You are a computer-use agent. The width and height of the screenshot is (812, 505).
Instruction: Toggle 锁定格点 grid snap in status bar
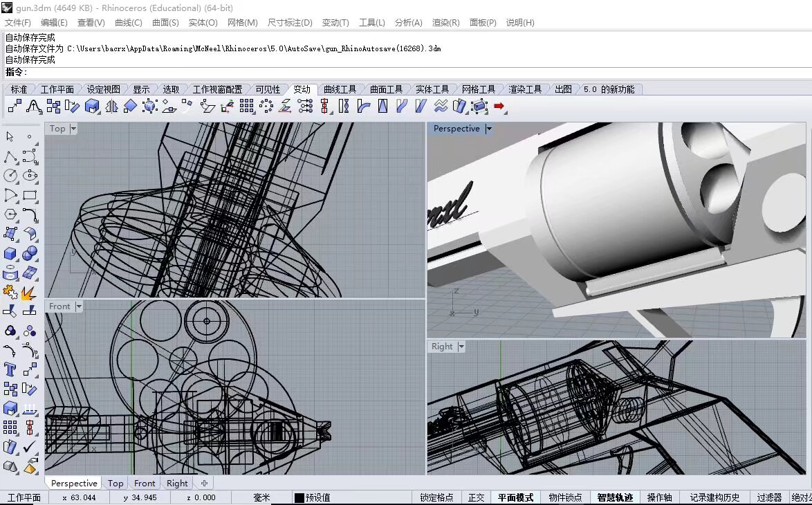tap(436, 498)
